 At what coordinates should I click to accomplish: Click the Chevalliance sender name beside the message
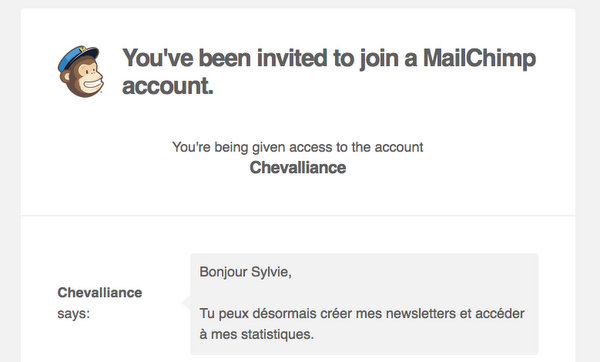point(99,293)
